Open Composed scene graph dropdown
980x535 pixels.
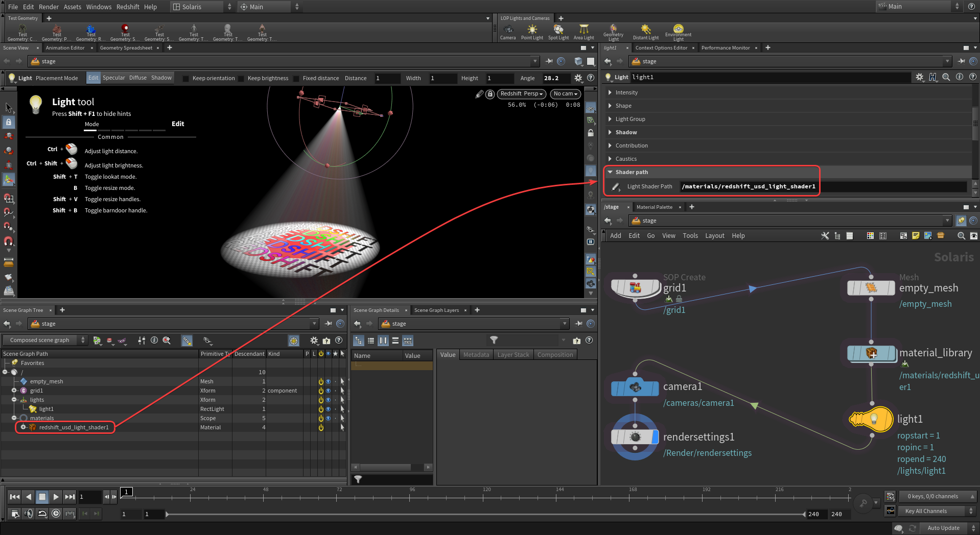coord(45,340)
